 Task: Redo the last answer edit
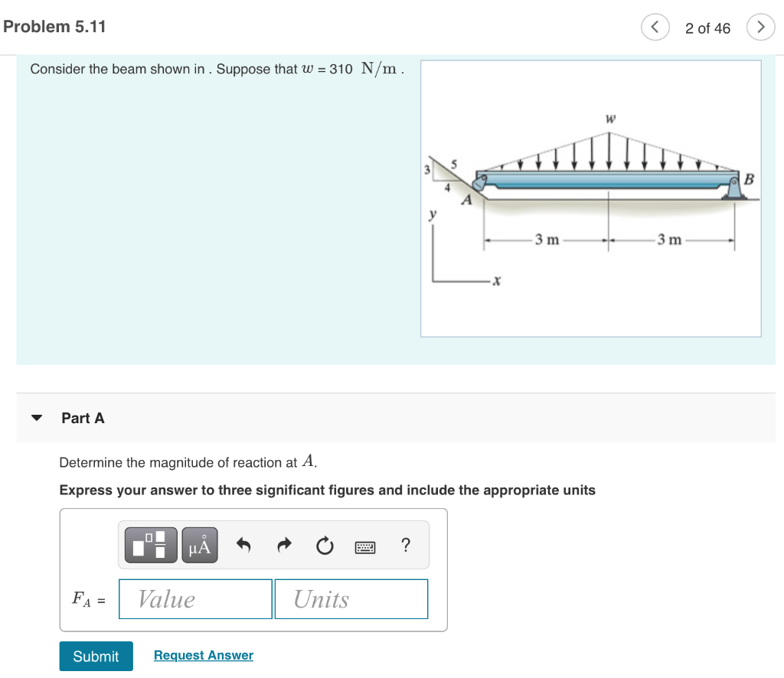[x=284, y=545]
